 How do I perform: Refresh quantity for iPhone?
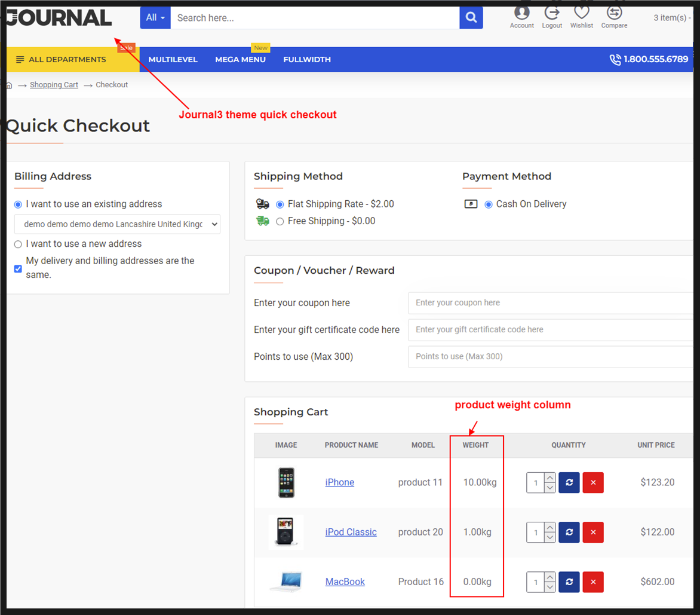pyautogui.click(x=569, y=482)
